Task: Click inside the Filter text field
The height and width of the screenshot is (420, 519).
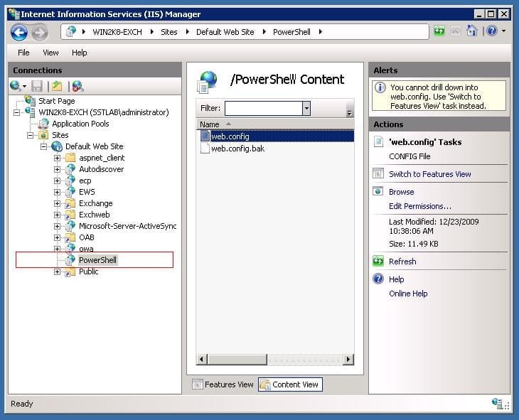Action: point(264,108)
